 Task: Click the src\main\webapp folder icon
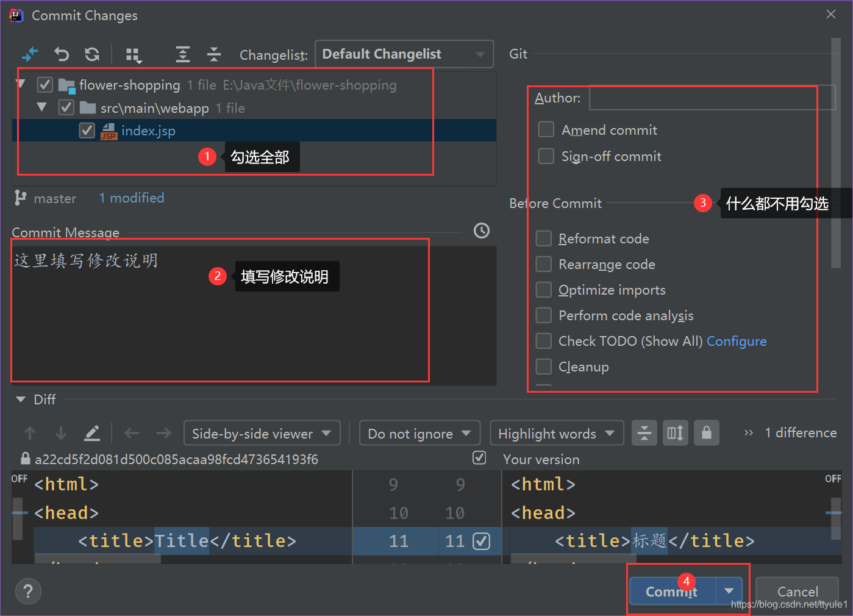(88, 108)
